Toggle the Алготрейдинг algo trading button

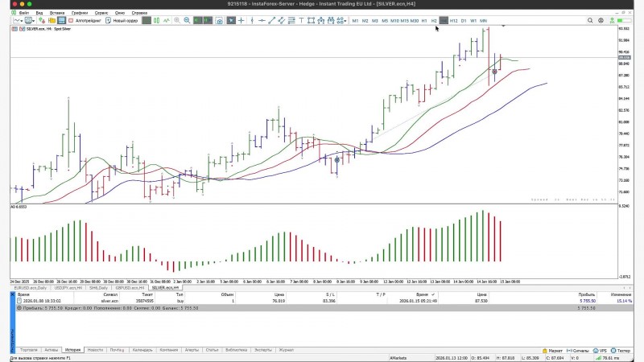pos(85,21)
